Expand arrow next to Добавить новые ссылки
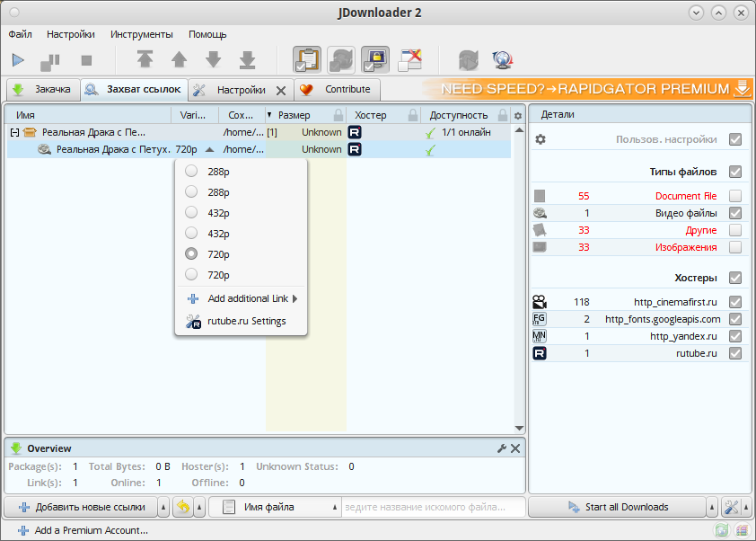 163,507
